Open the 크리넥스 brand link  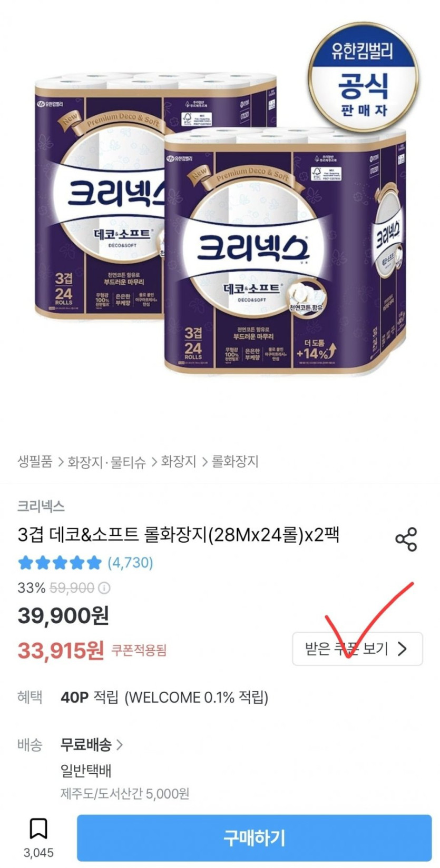pyautogui.click(x=41, y=506)
